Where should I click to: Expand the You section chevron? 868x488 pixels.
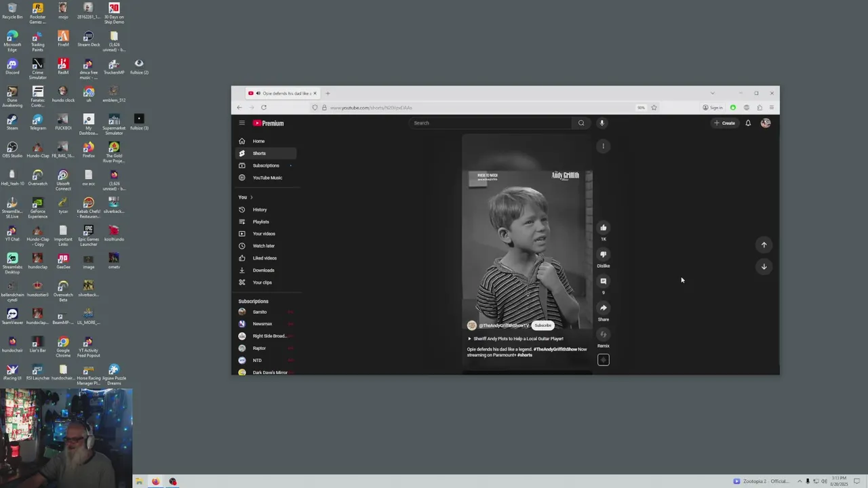click(x=251, y=197)
